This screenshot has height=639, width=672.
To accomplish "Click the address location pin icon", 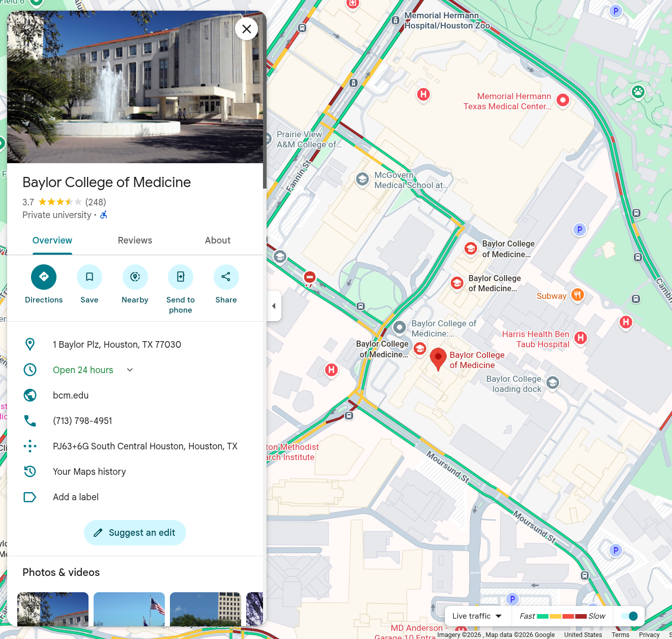I will click(30, 345).
